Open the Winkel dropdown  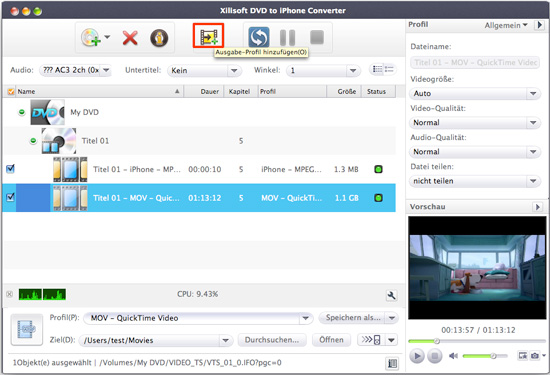[323, 71]
